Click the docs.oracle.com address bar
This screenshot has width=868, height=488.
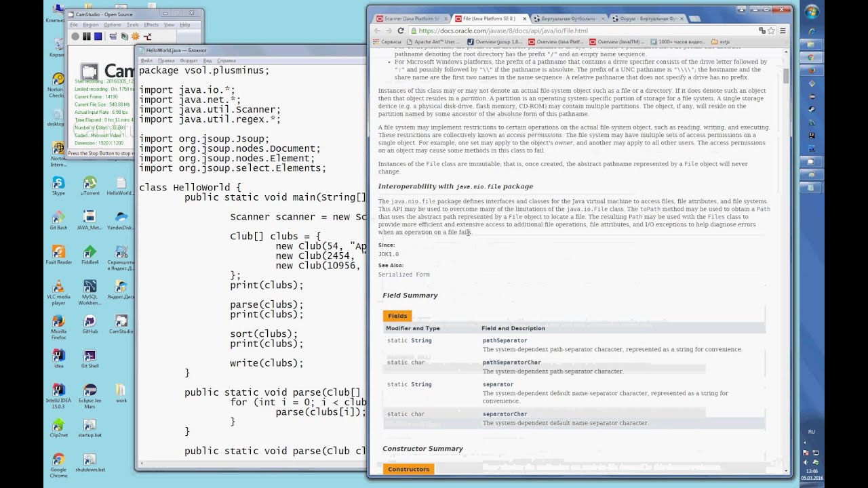583,30
